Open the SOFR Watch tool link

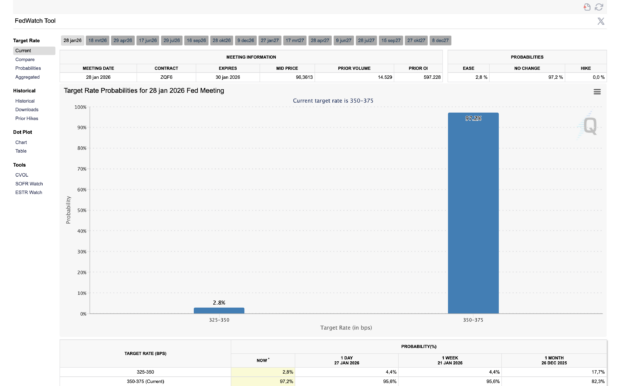click(x=29, y=184)
